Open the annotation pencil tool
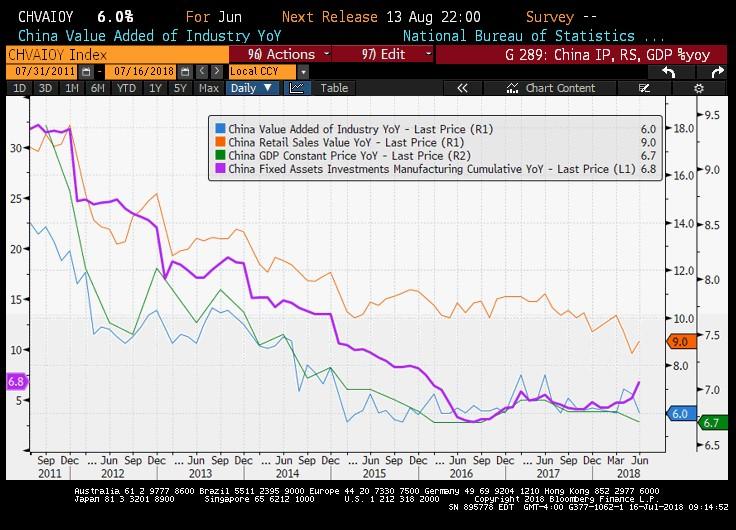Viewport: 736px width, 530px height. point(644,88)
